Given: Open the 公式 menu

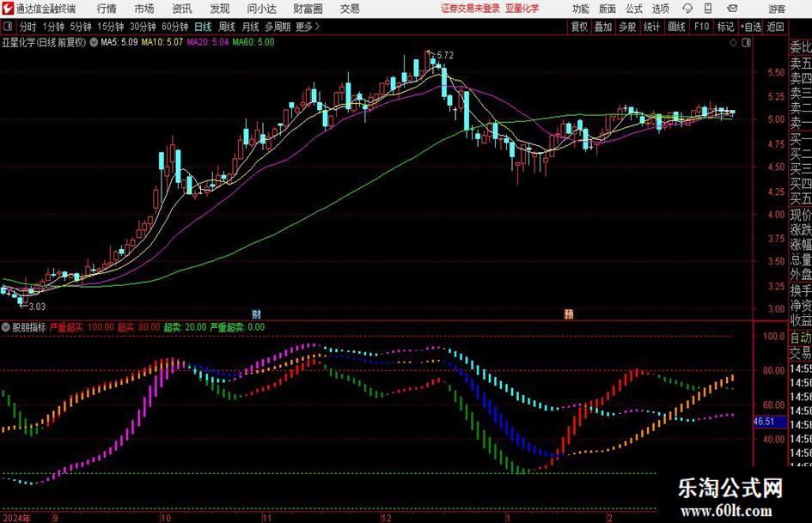Looking at the screenshot, I should (x=634, y=9).
